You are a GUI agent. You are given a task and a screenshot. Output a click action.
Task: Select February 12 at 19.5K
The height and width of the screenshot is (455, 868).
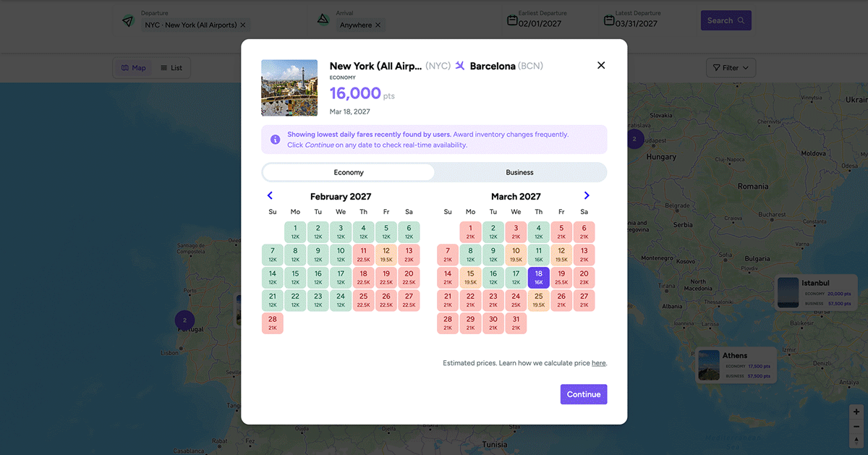click(386, 255)
